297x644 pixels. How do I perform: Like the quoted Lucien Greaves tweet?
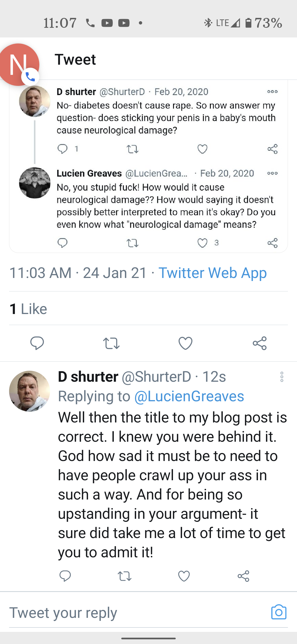[202, 243]
